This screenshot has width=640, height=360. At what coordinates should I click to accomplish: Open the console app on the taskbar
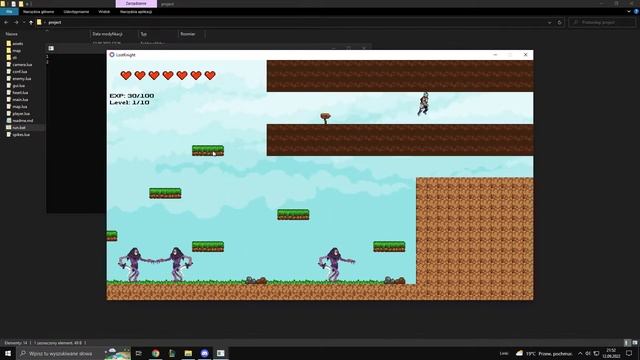(x=220, y=353)
